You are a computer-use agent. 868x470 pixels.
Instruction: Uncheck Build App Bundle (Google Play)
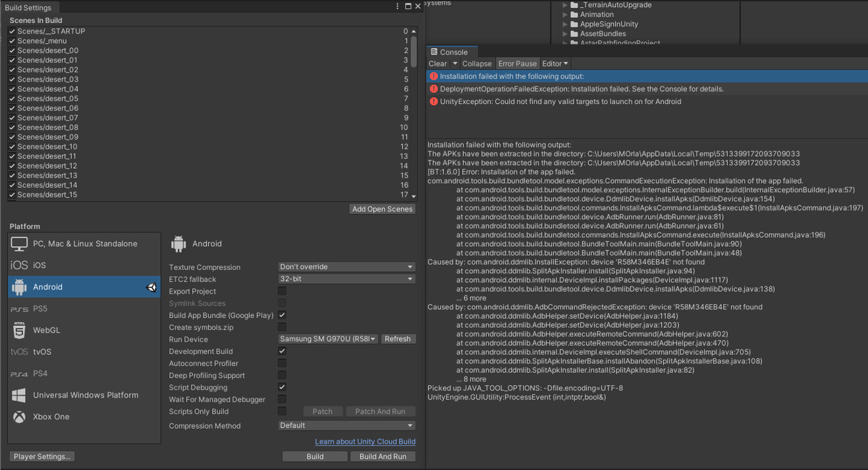click(x=282, y=315)
